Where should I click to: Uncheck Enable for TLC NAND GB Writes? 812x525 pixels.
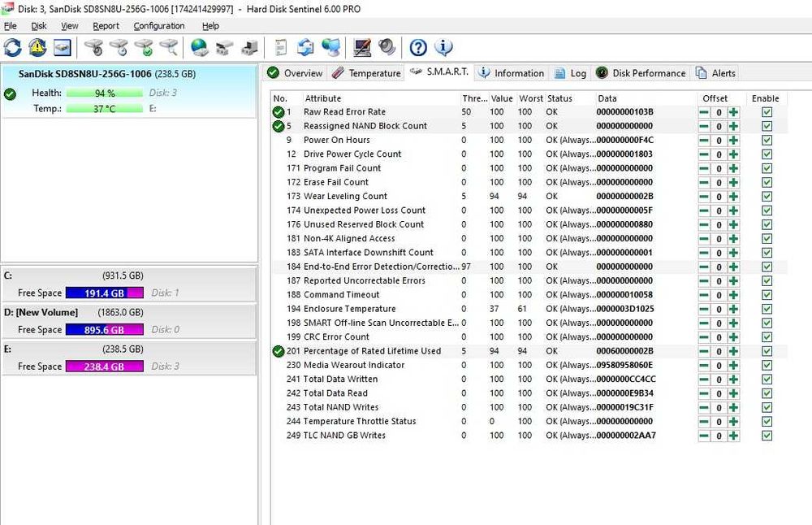tap(767, 436)
